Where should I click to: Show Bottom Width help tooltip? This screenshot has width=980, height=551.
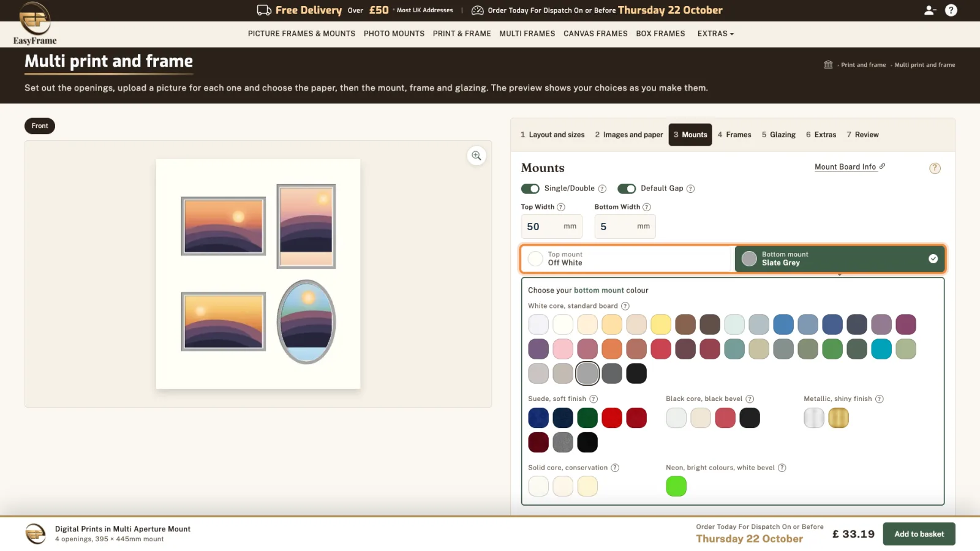[647, 207]
